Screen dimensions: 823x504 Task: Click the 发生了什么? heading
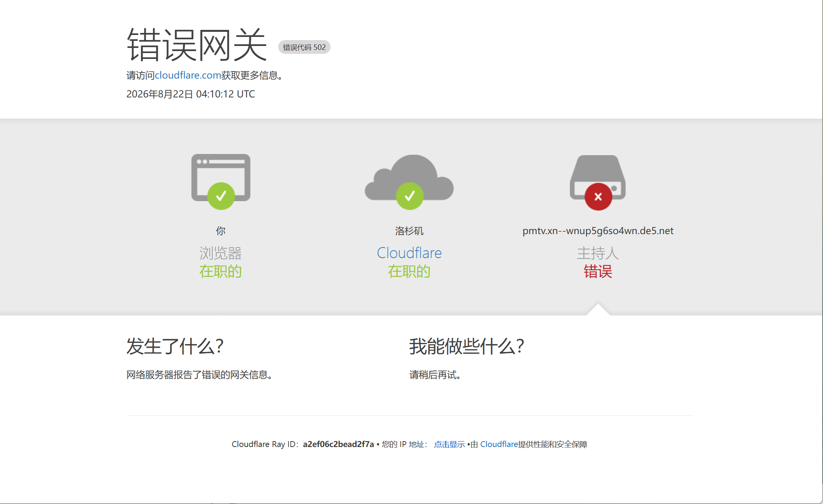coord(175,346)
